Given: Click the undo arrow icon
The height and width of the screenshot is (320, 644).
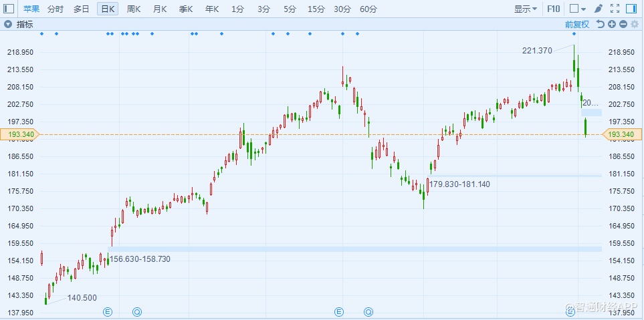Looking at the screenshot, I should pos(601,24).
